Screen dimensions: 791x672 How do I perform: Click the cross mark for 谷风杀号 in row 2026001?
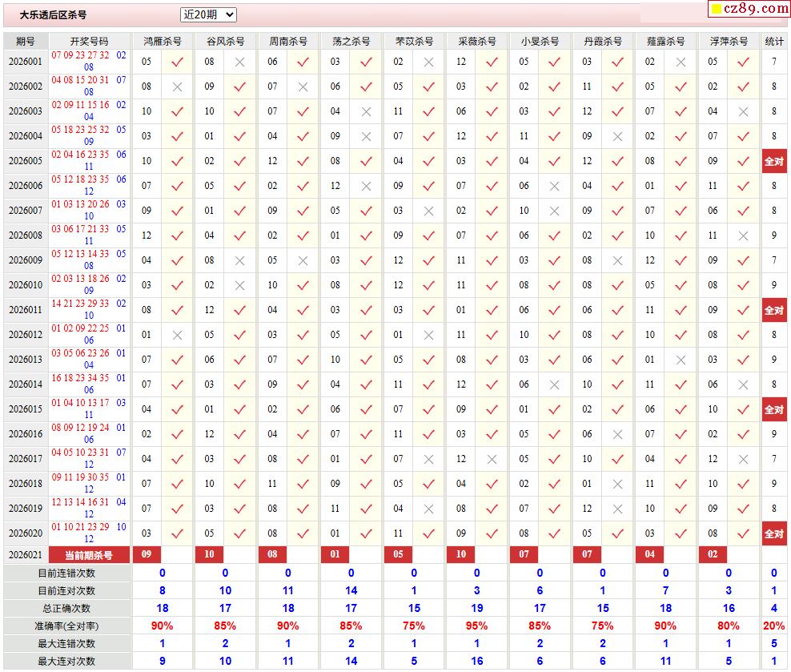coord(239,62)
